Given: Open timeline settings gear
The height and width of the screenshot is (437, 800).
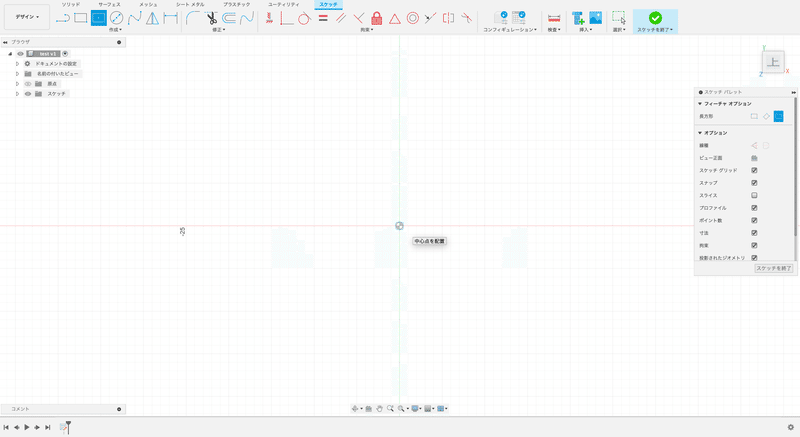Looking at the screenshot, I should pos(791,427).
